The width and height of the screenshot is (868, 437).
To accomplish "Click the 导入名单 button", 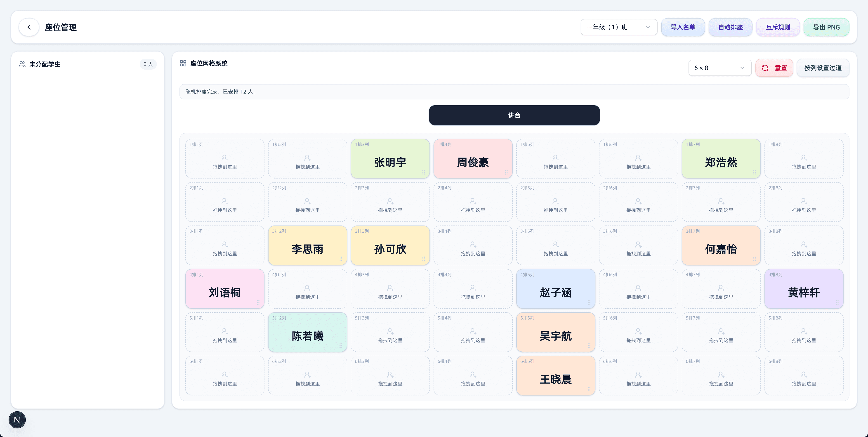I will point(683,27).
